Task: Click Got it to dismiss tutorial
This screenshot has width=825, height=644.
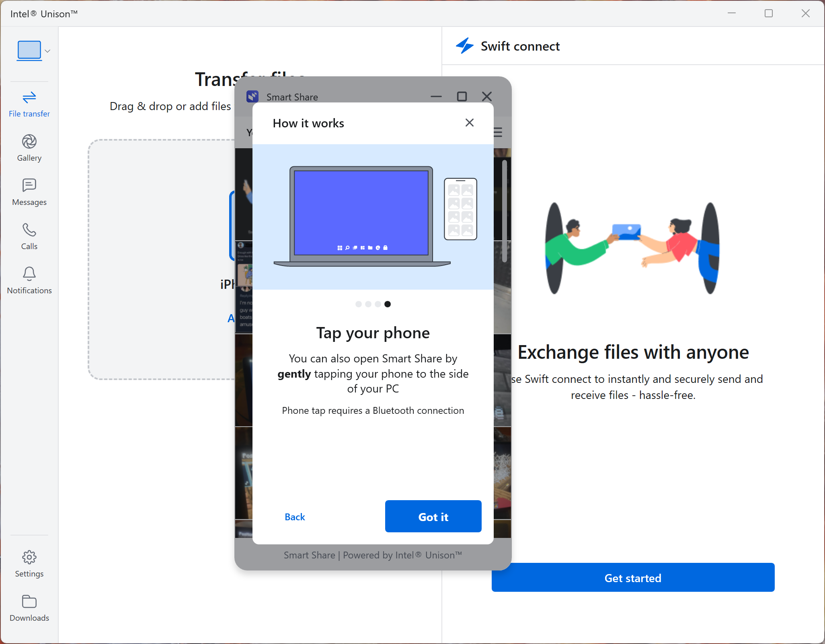Action: point(433,516)
